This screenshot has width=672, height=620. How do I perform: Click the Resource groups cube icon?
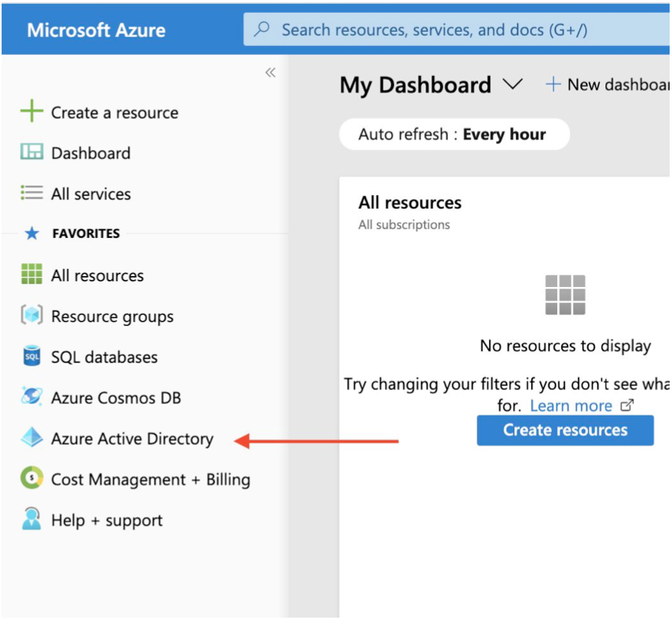click(x=32, y=315)
